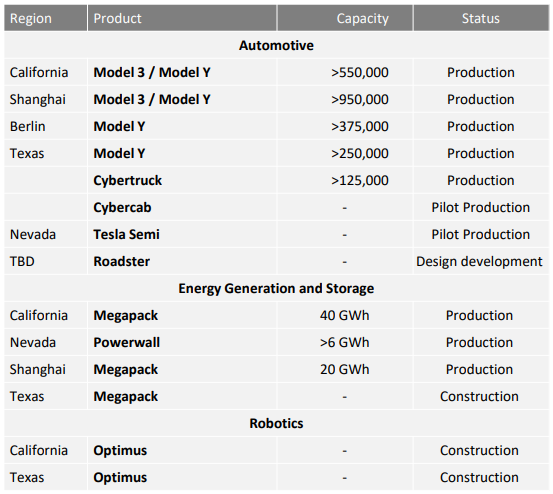Click Production status in >550,000 row
553x494 pixels.
(x=480, y=72)
